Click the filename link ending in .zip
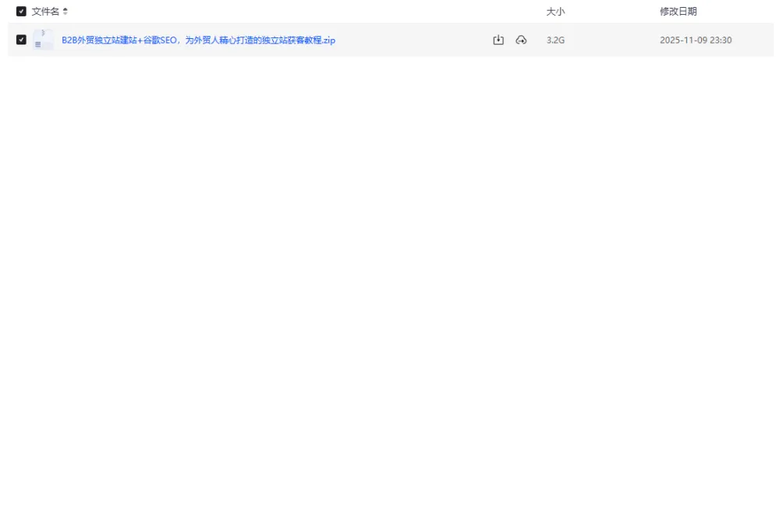The width and height of the screenshot is (780, 532). 198,39
